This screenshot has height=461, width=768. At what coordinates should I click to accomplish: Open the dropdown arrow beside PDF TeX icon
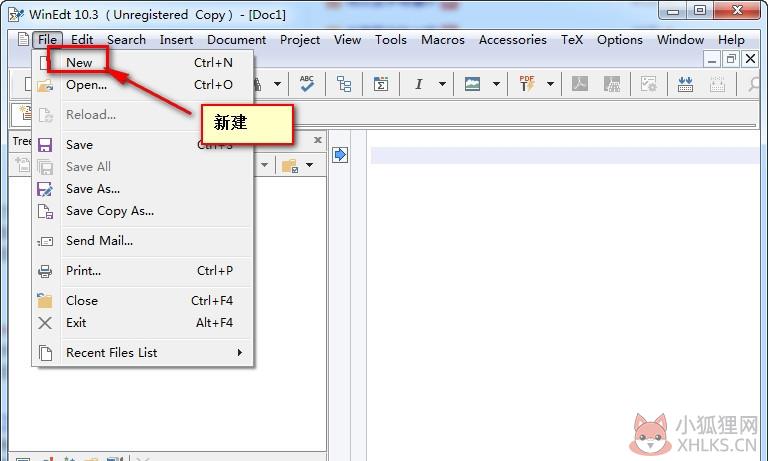click(551, 84)
